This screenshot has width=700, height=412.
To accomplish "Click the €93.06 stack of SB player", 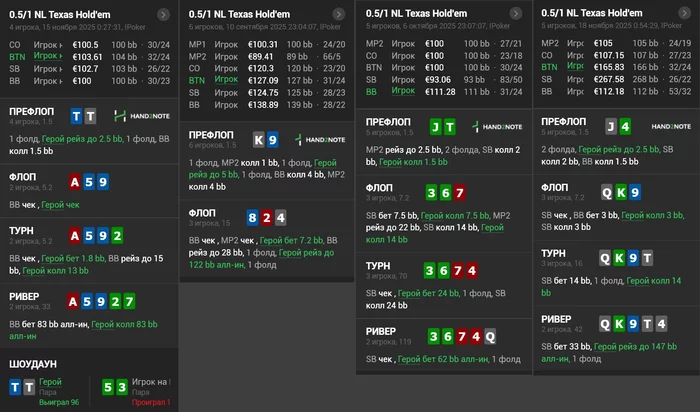I will pyautogui.click(x=438, y=80).
